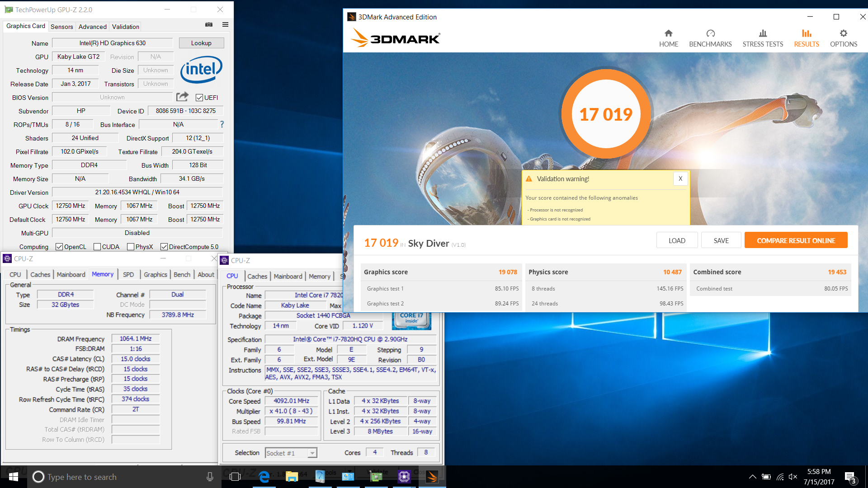This screenshot has height=488, width=868.
Task: Click the validation warning triangle icon
Action: point(529,179)
